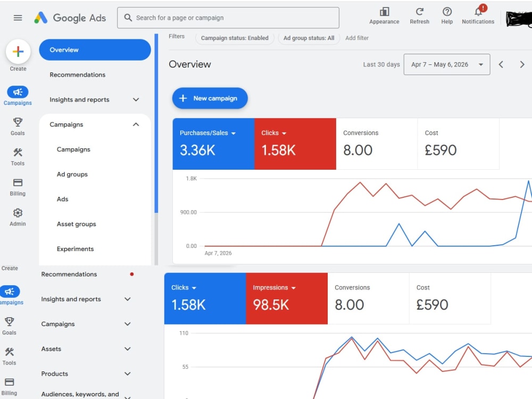
Task: Focus the search for a page or campaign field
Action: pyautogui.click(x=228, y=18)
